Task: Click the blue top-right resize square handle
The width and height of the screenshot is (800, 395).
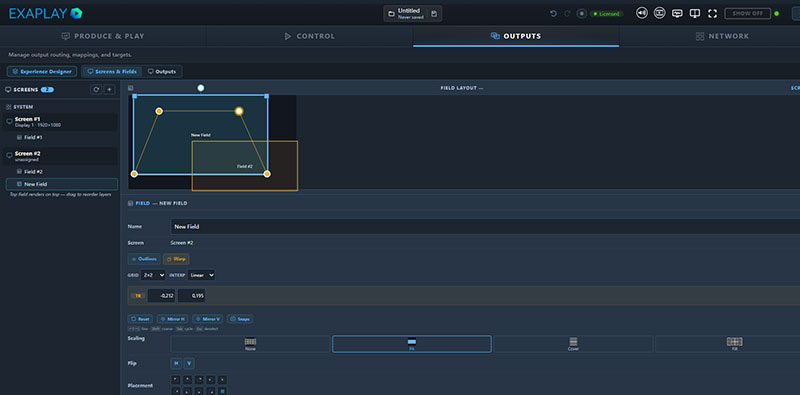Action: point(267,95)
